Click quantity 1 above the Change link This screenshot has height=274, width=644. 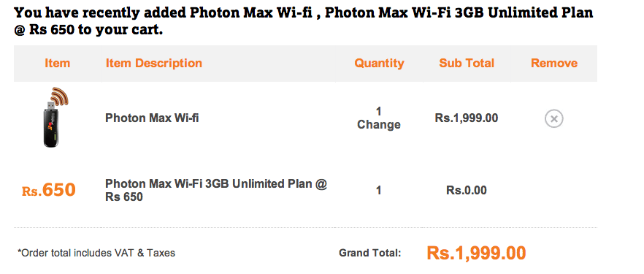coord(379,111)
